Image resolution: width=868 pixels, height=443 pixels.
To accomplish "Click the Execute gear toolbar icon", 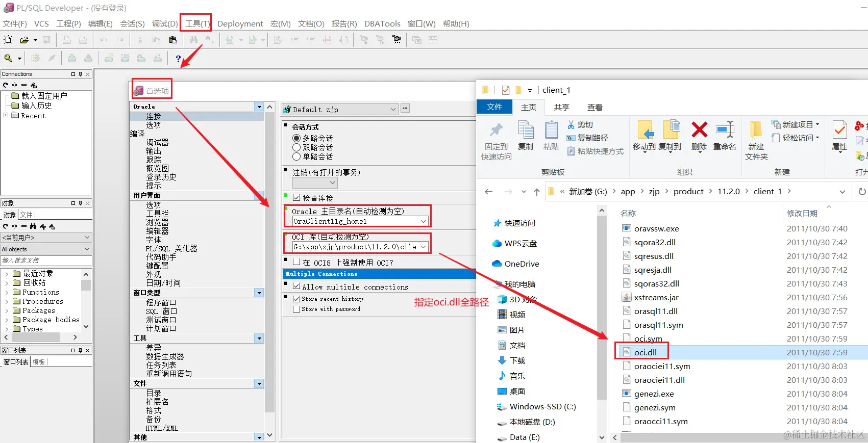I will (35, 58).
